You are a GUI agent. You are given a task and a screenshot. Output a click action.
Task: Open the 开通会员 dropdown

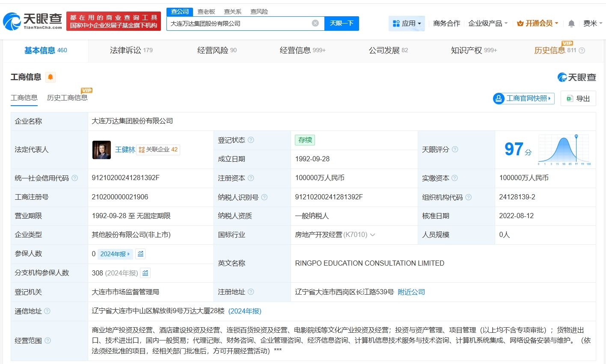(x=538, y=24)
